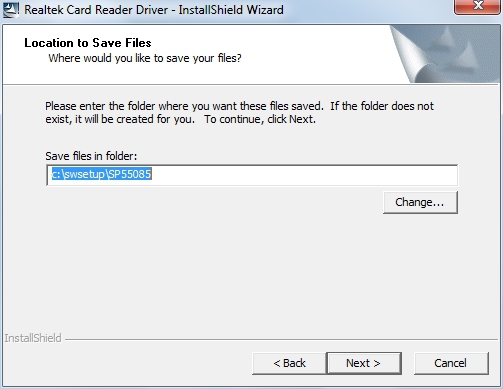Open the folder browser with Change...
Image resolution: width=503 pixels, height=389 pixels.
point(420,202)
